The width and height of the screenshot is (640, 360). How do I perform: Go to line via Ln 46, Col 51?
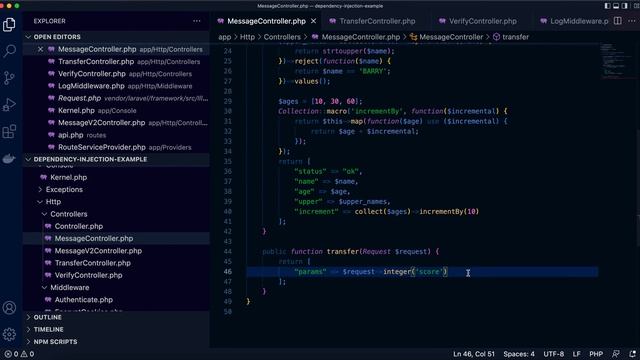[x=473, y=354]
